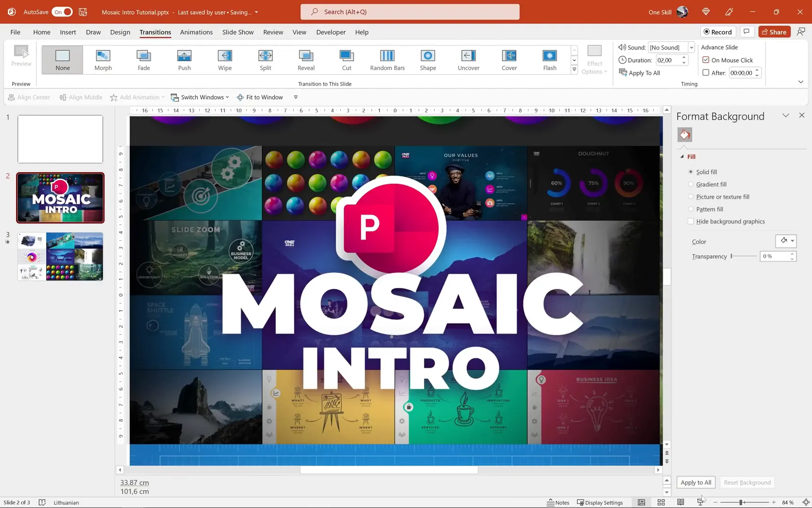Open the Sound dropdown
Viewport: 812px width, 508px height.
click(691, 48)
